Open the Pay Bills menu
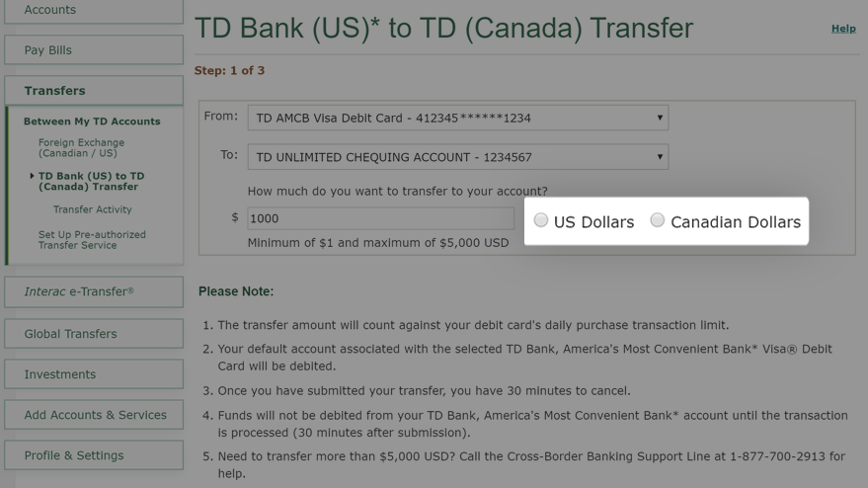 [x=94, y=49]
